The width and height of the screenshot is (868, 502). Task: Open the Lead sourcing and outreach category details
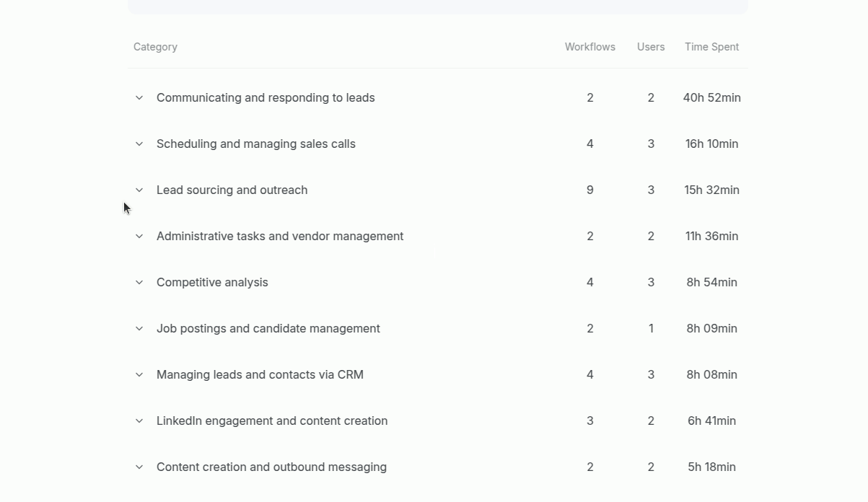232,190
